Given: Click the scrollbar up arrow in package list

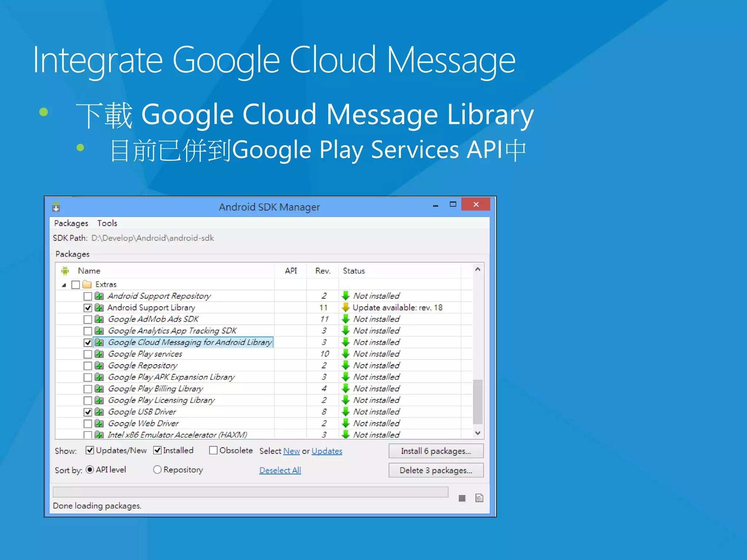Looking at the screenshot, I should coord(478,269).
